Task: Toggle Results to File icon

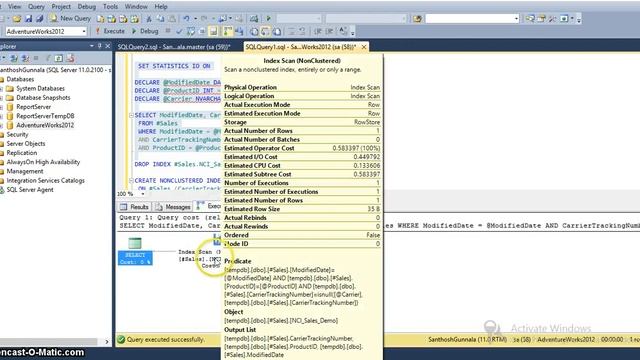Action: pyautogui.click(x=277, y=31)
